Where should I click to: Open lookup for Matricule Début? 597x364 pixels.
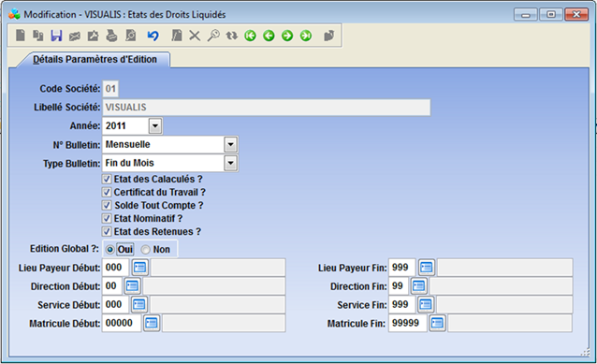[152, 323]
